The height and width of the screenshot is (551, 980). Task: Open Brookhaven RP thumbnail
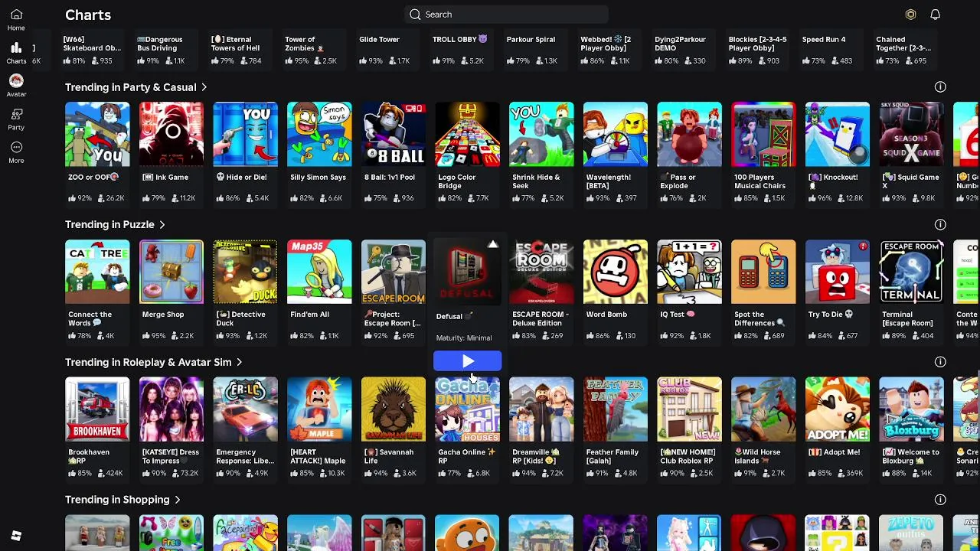[x=97, y=409]
